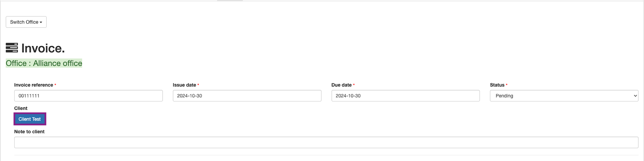The height and width of the screenshot is (161, 644).
Task: Click the red asterisk beside Invoice reference
Action: tap(55, 85)
